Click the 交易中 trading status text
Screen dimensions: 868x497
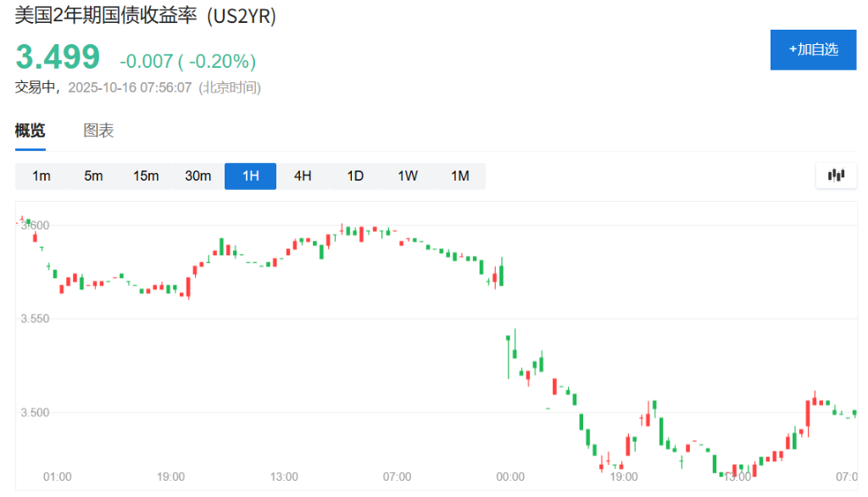click(37, 87)
